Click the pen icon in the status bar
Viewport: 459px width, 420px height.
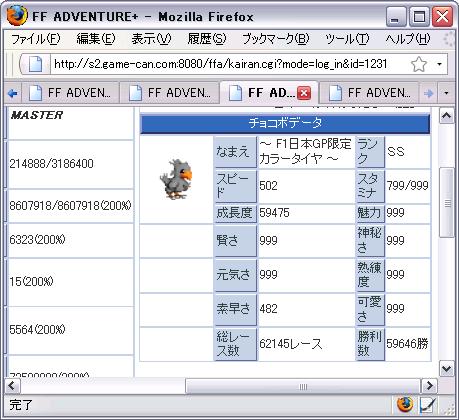(427, 405)
